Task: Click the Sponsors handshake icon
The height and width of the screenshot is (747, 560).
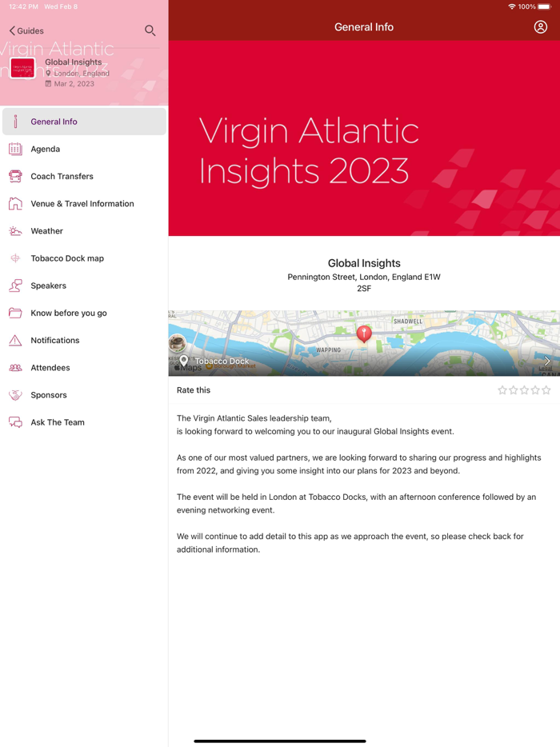Action: click(15, 395)
